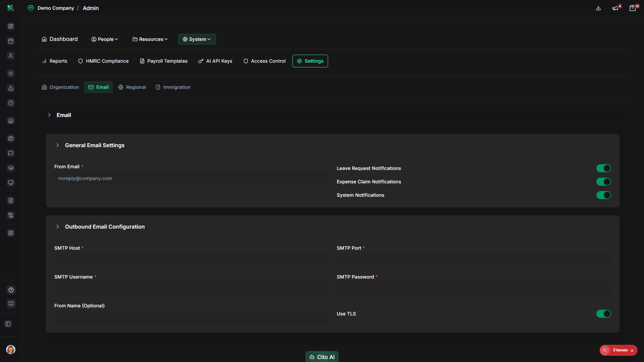Open the Dashboard link
The image size is (644, 362).
tap(60, 39)
